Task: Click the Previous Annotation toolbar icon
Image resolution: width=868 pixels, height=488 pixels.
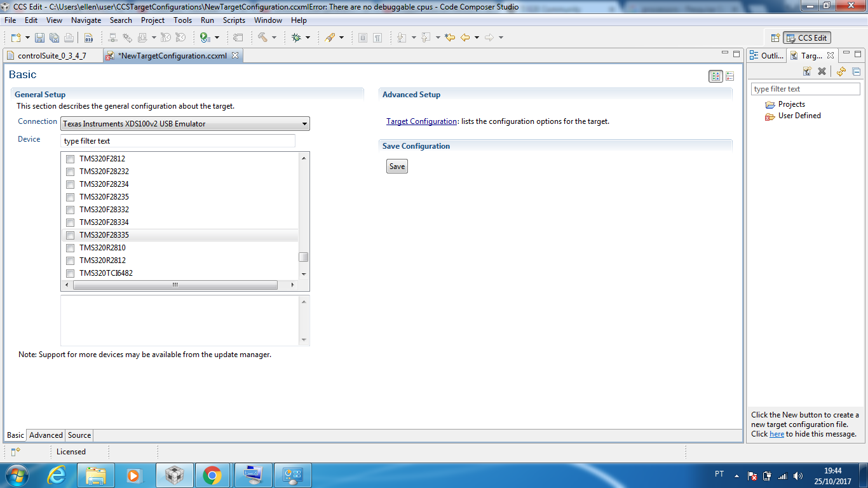Action: (x=426, y=37)
